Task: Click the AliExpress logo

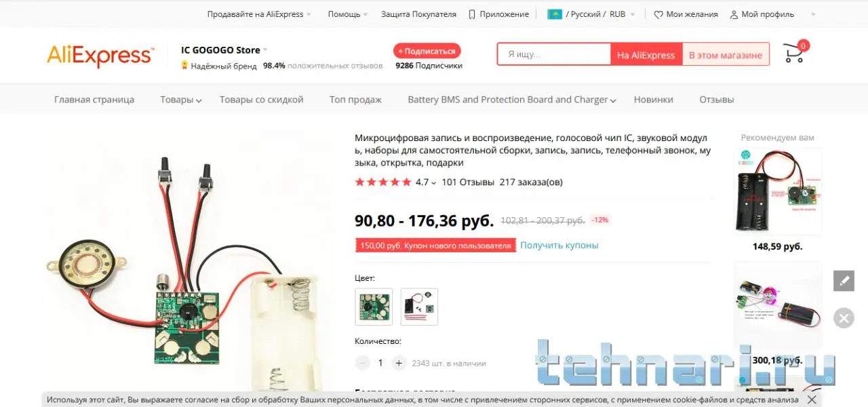Action: 100,56
